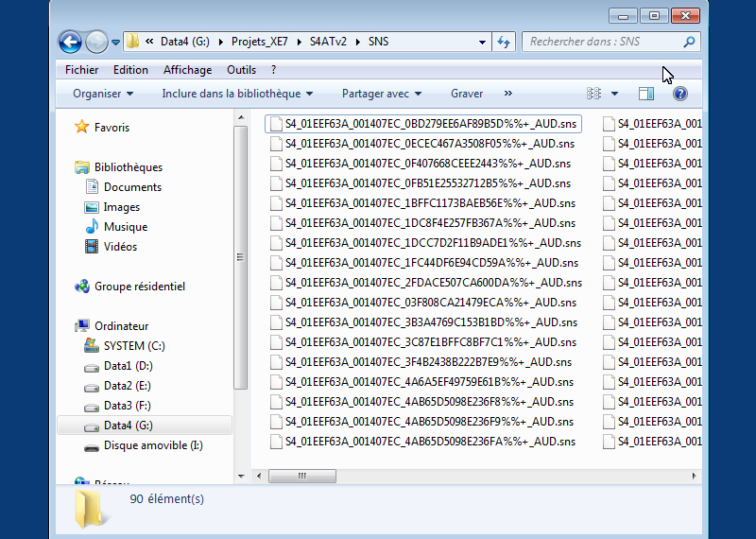Screen dimensions: 756x539
Task: Open recent locations dropdown beside navigation arrows
Action: point(115,43)
